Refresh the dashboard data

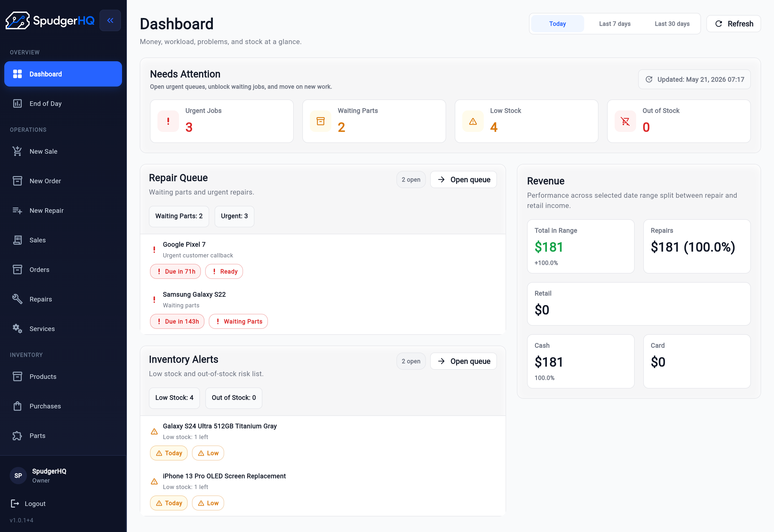[733, 24]
